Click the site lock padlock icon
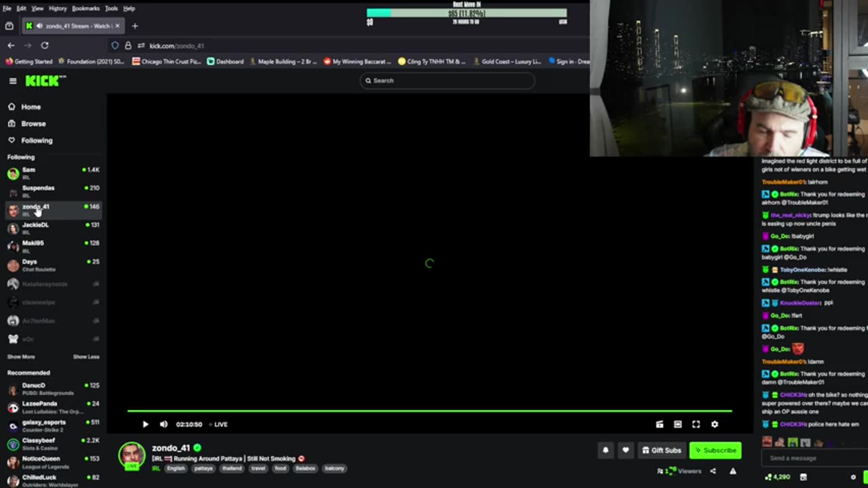This screenshot has height=488, width=868. pyautogui.click(x=127, y=45)
